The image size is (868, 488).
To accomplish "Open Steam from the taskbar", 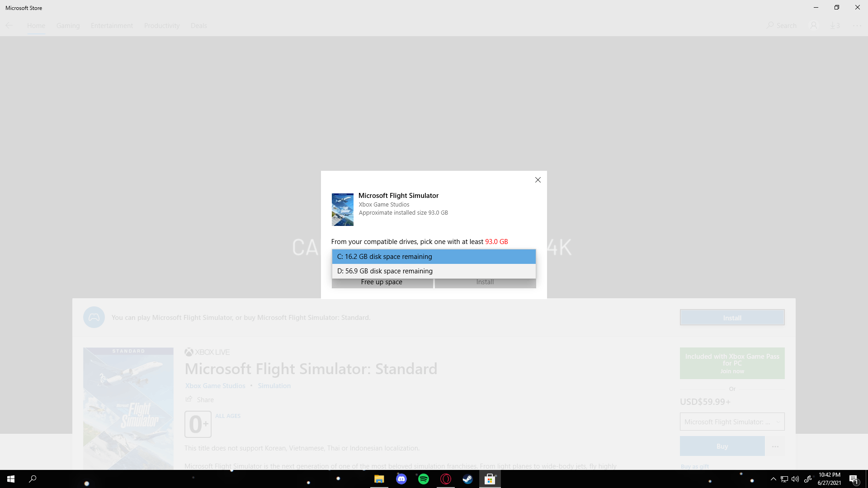I will pos(467,479).
